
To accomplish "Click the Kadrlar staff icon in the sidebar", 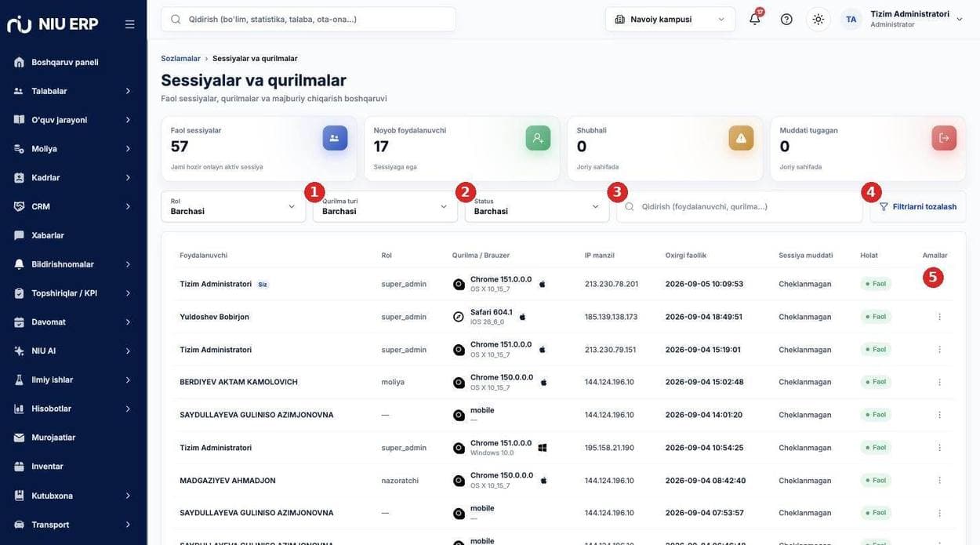I will (x=19, y=178).
